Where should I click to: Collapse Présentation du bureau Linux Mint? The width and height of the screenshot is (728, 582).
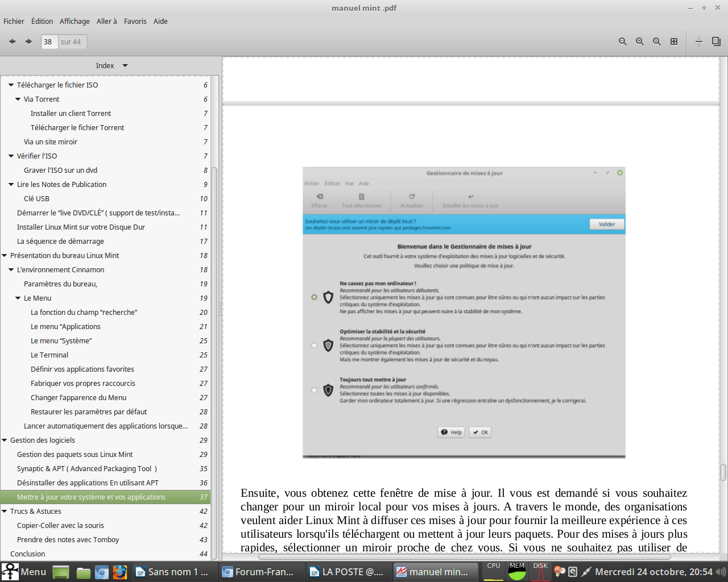click(x=4, y=255)
